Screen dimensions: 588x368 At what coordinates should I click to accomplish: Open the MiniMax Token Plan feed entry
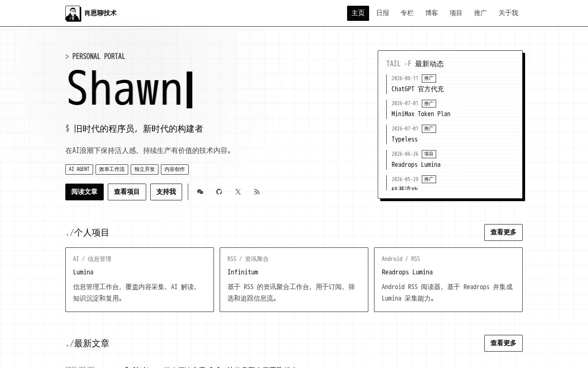point(421,114)
